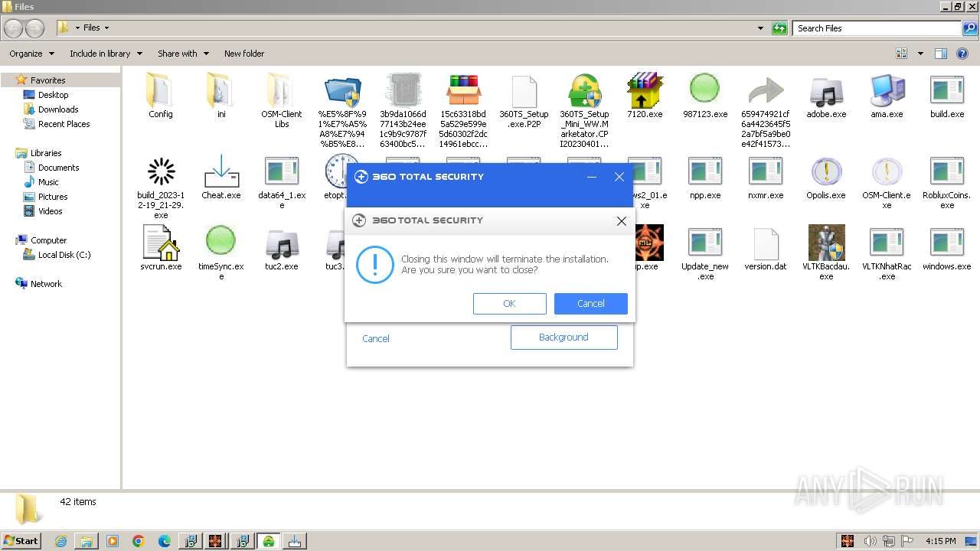This screenshot has height=551, width=980.
Task: Select the svcrun.exe file
Action: pos(161,249)
